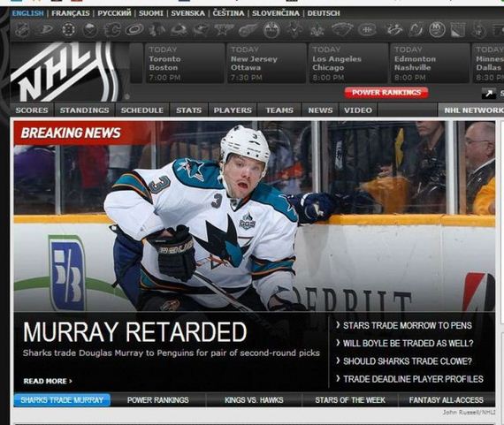Viewport: 504px width, 425px height.
Task: Switch language to Čeština
Action: click(228, 13)
